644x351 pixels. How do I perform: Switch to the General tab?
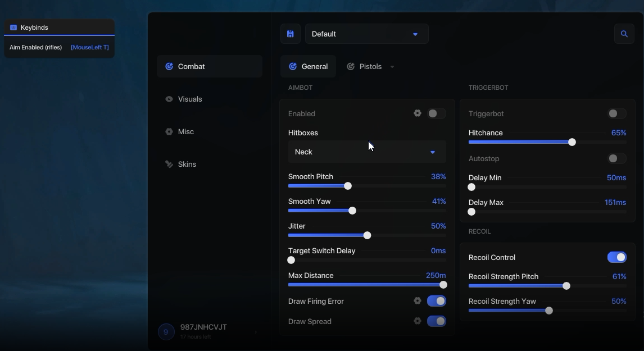click(308, 66)
